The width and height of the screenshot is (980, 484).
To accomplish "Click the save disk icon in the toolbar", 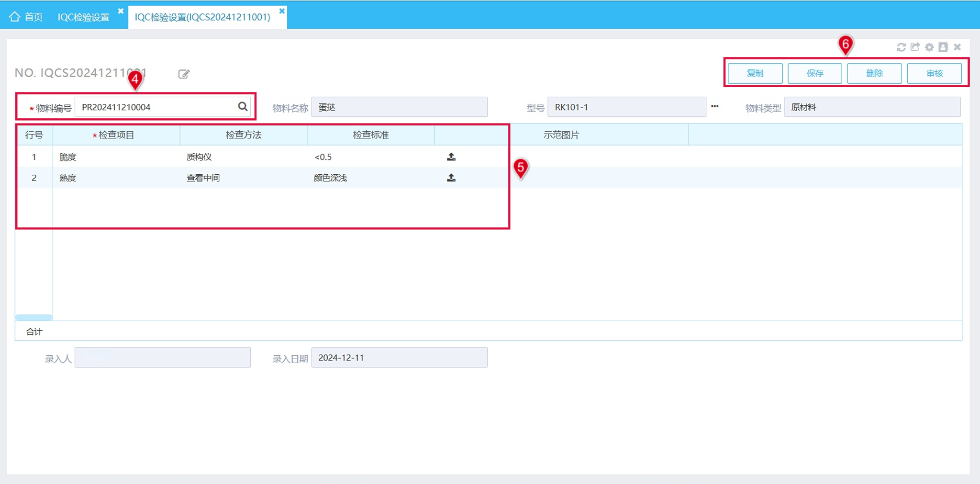I will 943,47.
